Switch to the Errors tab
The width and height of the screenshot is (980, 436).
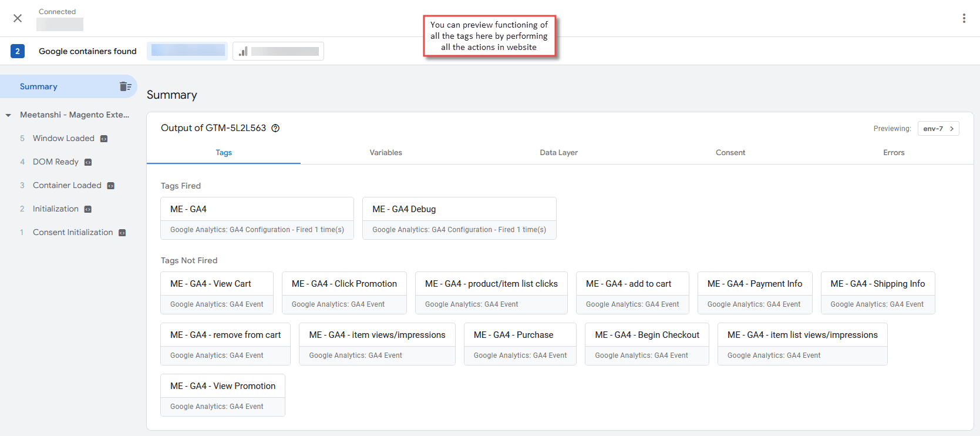coord(894,152)
